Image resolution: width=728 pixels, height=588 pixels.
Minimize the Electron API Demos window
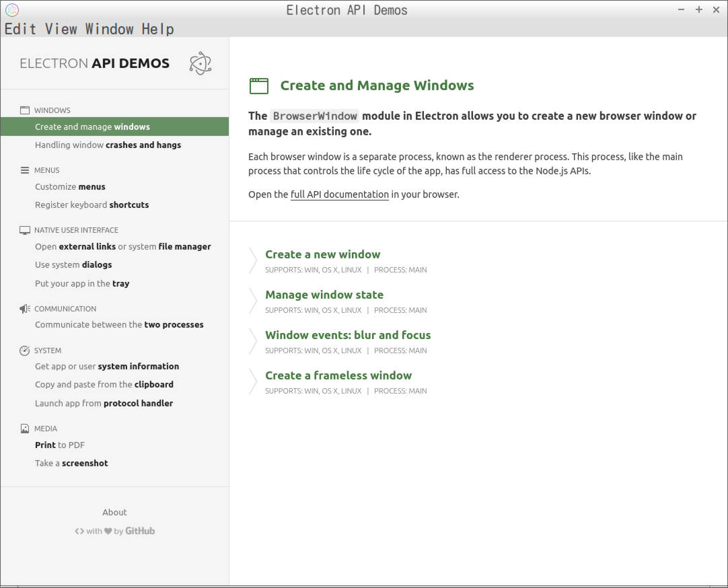pyautogui.click(x=681, y=9)
